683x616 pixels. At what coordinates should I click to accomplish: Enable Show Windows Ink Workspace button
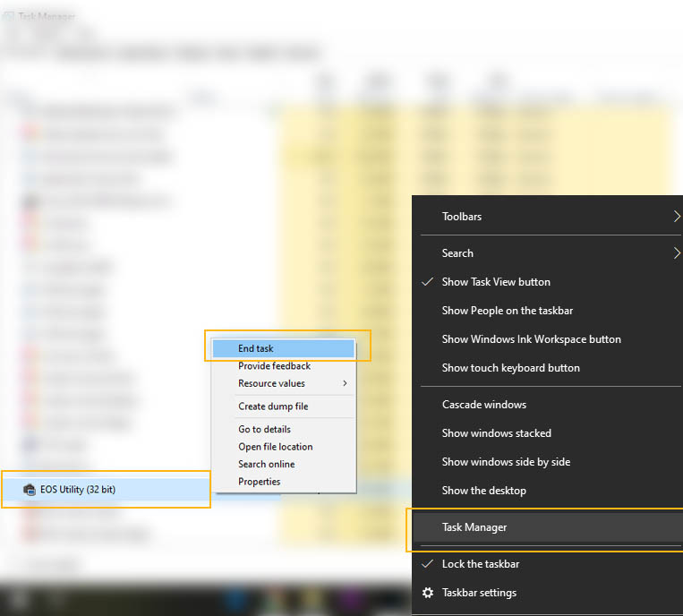(548, 339)
